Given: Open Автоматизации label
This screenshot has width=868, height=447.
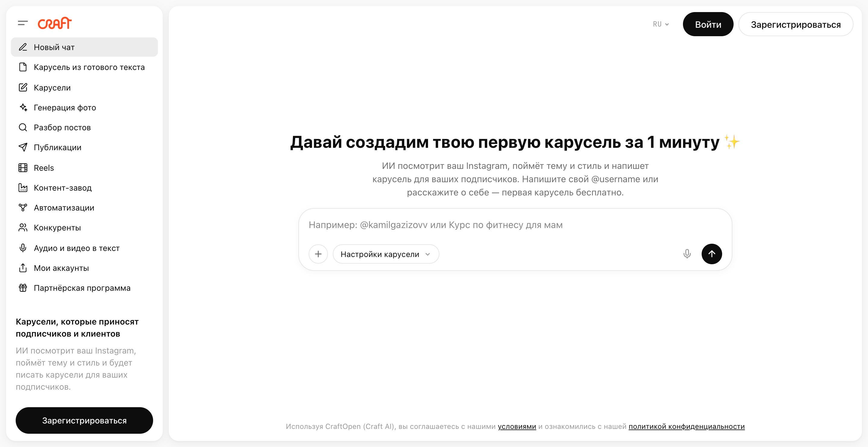Looking at the screenshot, I should tap(64, 208).
